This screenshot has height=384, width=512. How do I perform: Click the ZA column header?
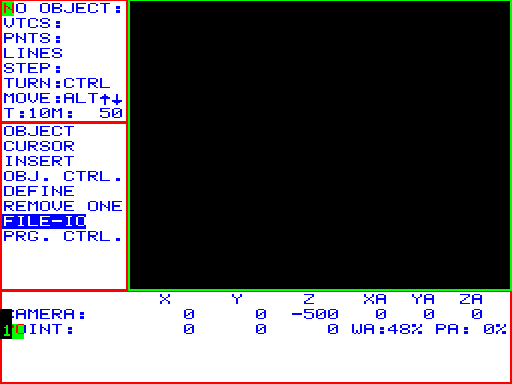pos(471,299)
